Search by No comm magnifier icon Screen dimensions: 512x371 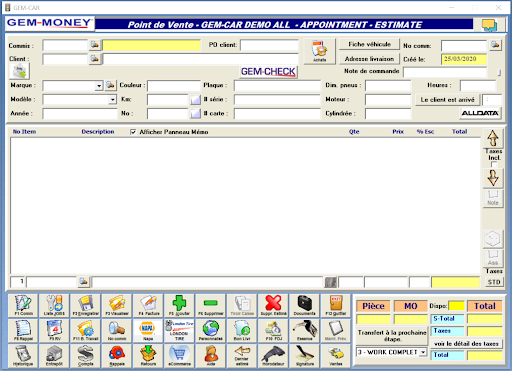[117, 330]
